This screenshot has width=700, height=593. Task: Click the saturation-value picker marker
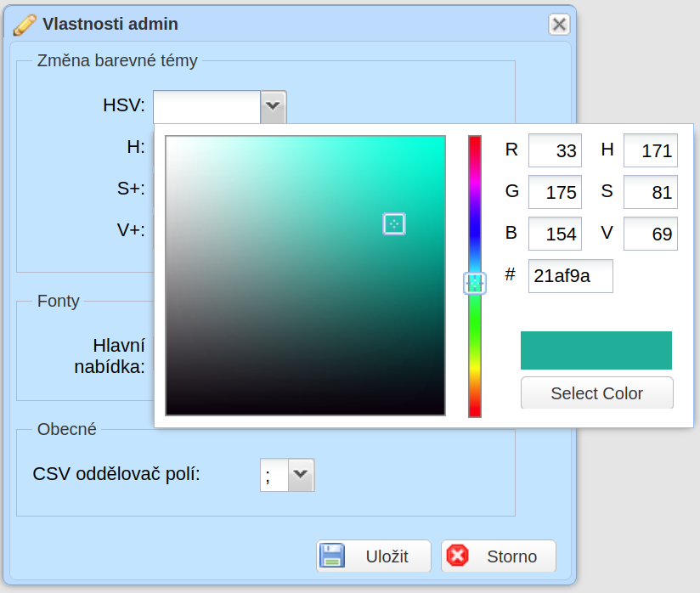point(394,223)
